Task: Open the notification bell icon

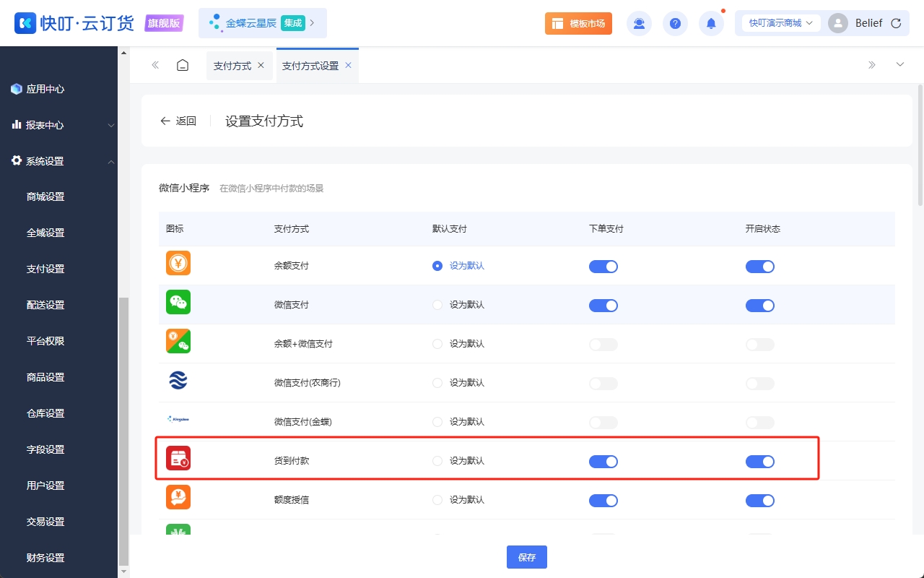Action: [711, 23]
